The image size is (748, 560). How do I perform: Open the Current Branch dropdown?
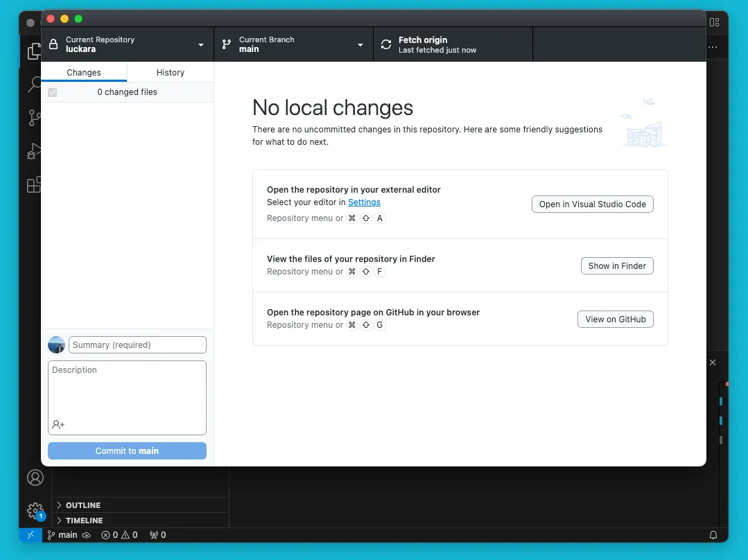click(293, 45)
